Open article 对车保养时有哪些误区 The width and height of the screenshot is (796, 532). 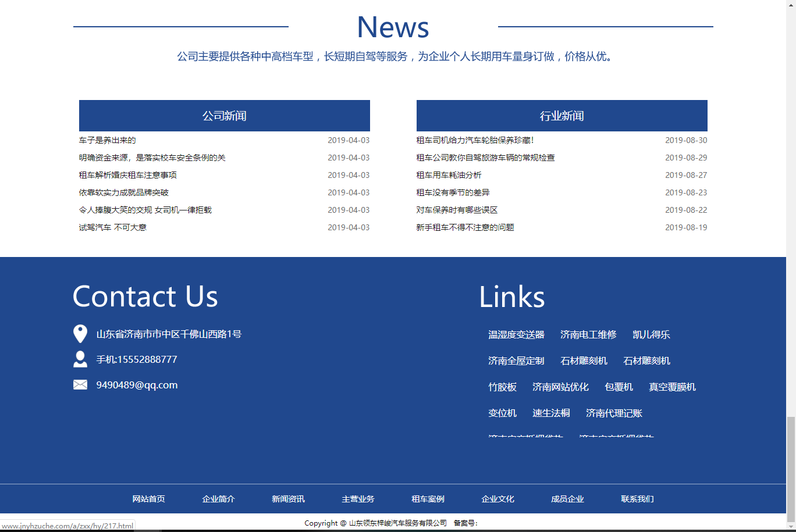coord(457,210)
